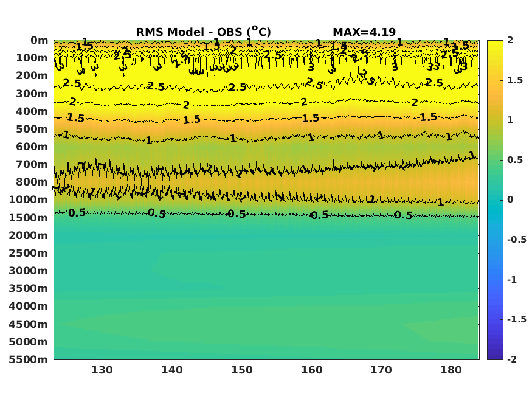Click the colorbar tick label '1.5'
Image resolution: width=532 pixels, height=399 pixels.
515,80
